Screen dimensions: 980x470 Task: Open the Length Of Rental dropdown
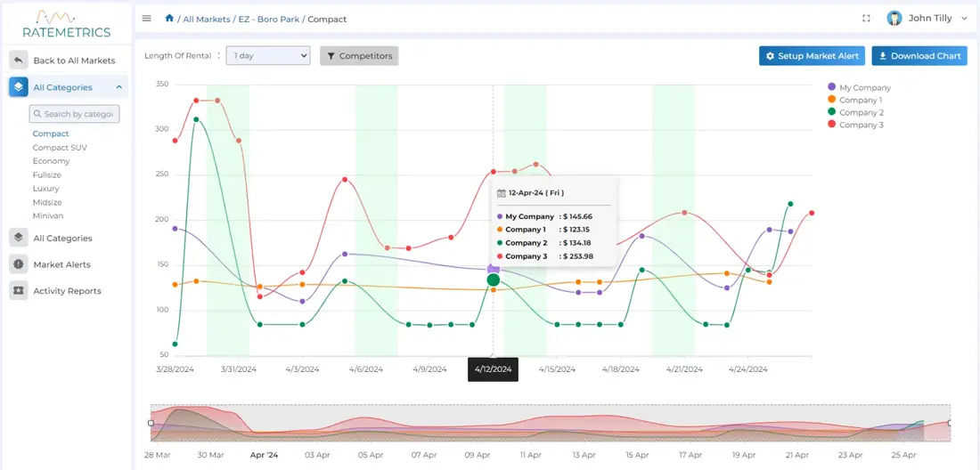pos(267,56)
